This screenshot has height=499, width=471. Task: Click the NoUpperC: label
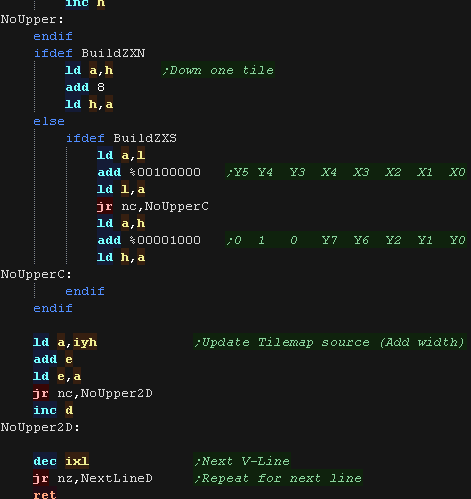pos(36,274)
